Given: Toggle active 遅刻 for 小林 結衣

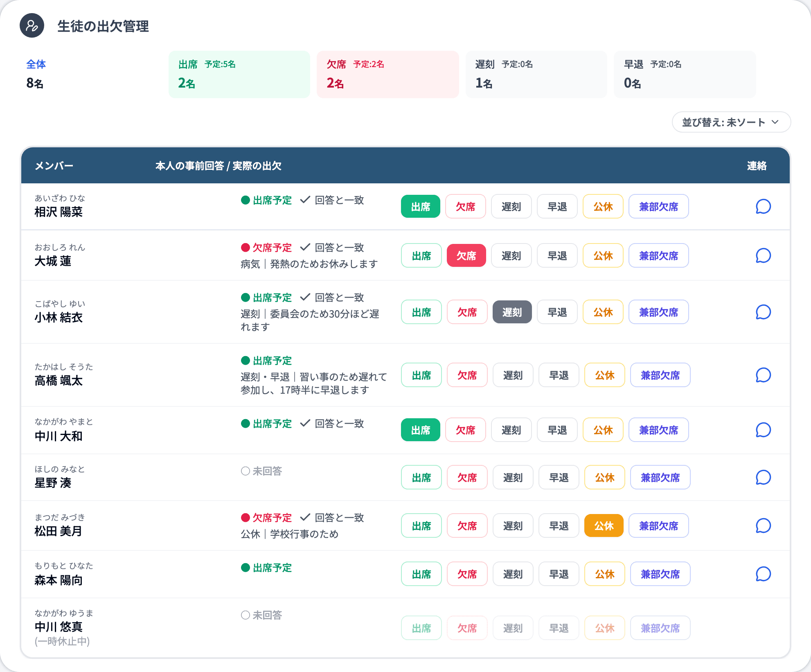Looking at the screenshot, I should [x=512, y=312].
